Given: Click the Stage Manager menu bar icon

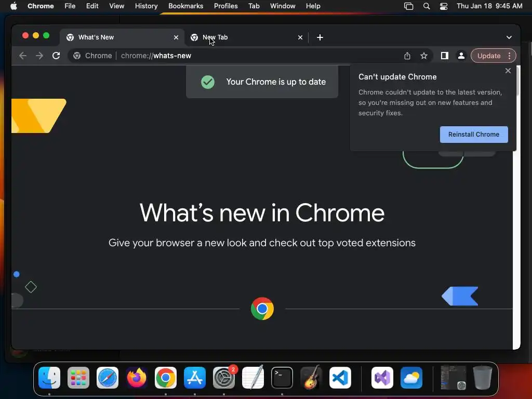Looking at the screenshot, I should [408, 6].
